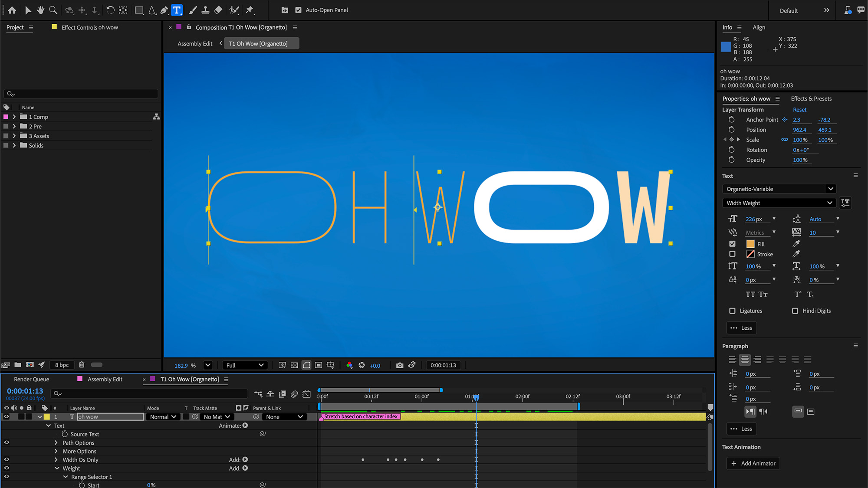Enable the Ligatures option
The width and height of the screenshot is (868, 488).
732,311
